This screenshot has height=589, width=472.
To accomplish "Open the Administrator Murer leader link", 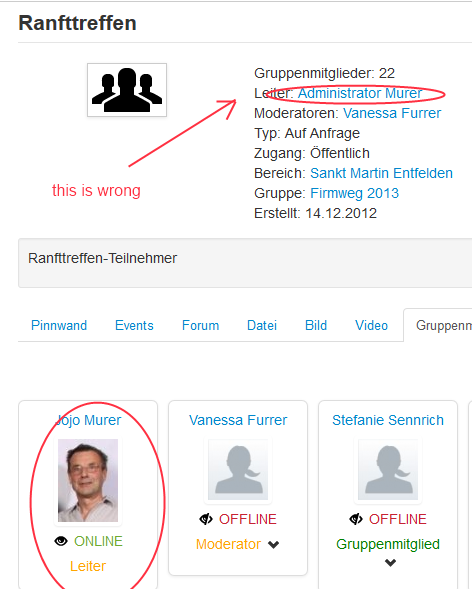I will pos(360,93).
